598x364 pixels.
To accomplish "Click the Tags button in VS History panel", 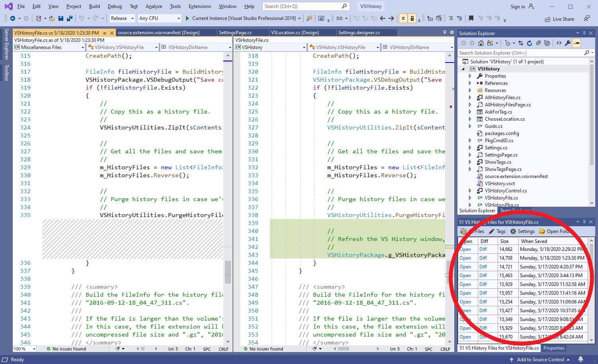I will 497,231.
